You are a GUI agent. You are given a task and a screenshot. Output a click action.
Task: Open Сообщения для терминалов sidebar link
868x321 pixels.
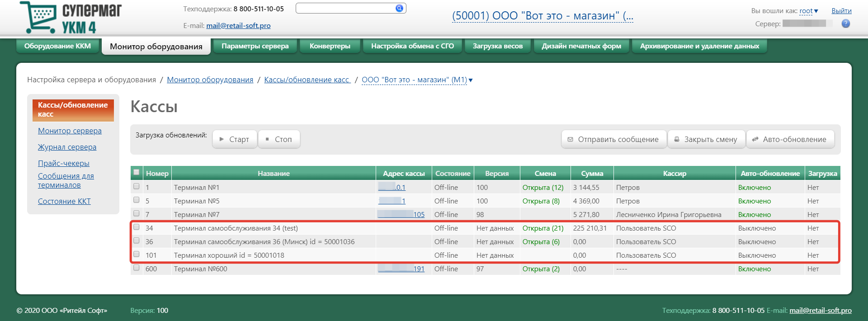click(x=66, y=180)
